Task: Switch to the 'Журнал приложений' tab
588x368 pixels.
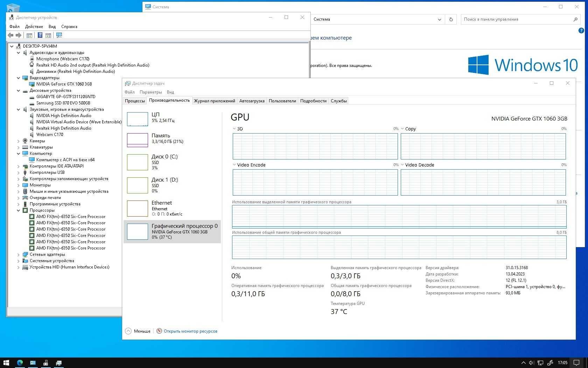Action: pos(214,101)
